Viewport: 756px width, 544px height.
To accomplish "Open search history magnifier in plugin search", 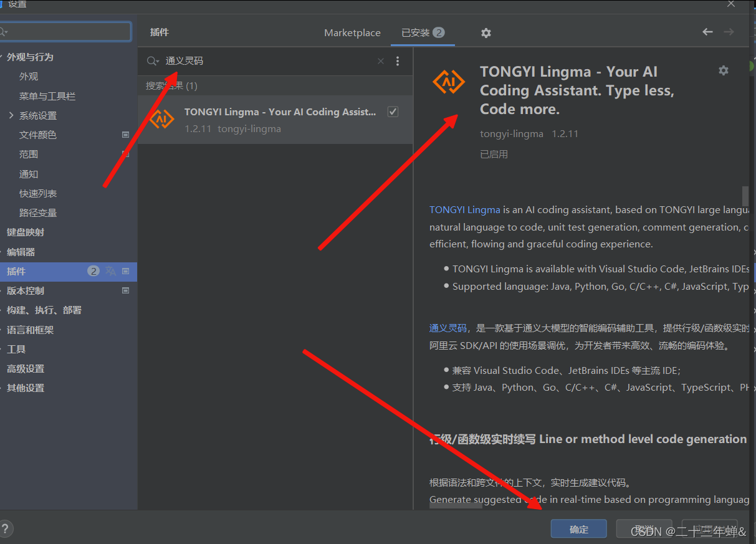I will tap(153, 61).
